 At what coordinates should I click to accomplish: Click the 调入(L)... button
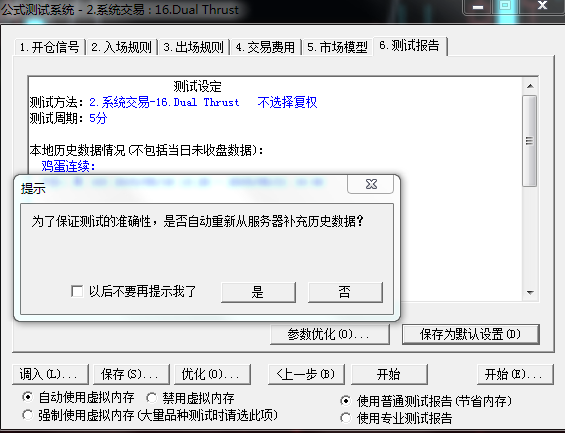coord(50,374)
